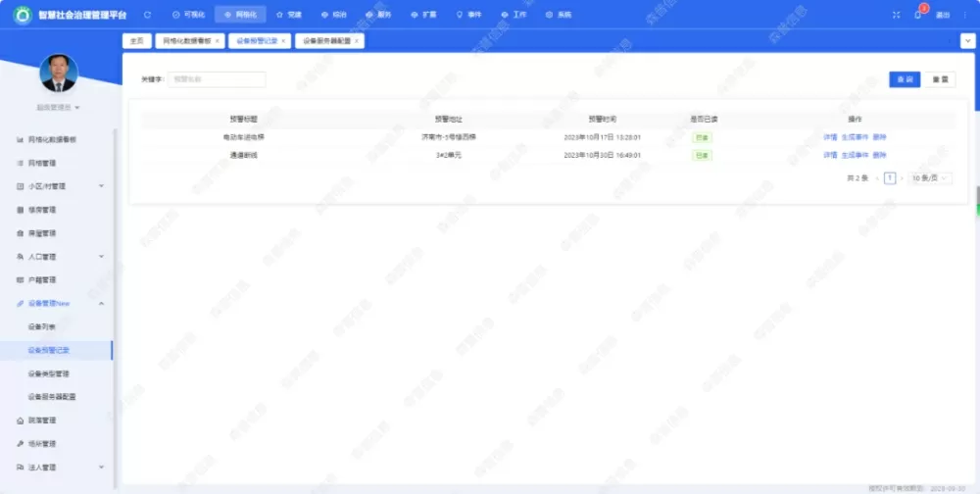
Task: Click 生成事件 for 通道断线 row
Action: 855,155
